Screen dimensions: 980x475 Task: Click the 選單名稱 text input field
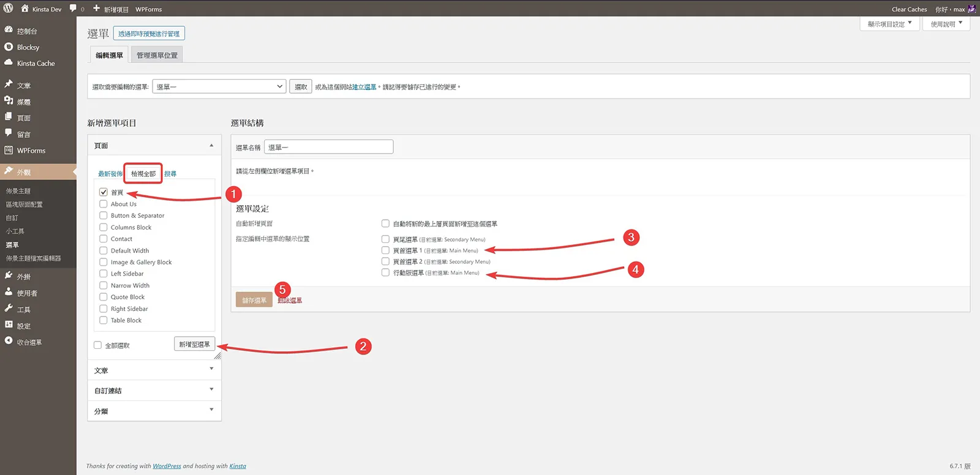(329, 147)
